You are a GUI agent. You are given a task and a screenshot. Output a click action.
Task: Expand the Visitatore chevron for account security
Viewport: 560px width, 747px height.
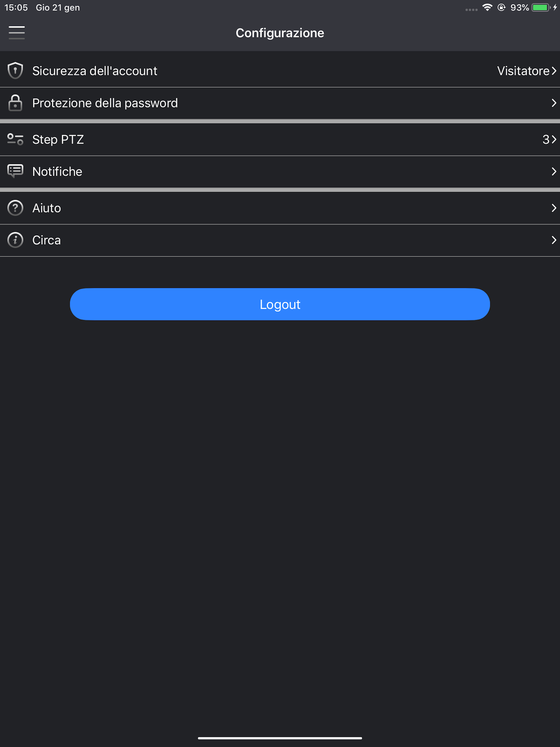(554, 71)
